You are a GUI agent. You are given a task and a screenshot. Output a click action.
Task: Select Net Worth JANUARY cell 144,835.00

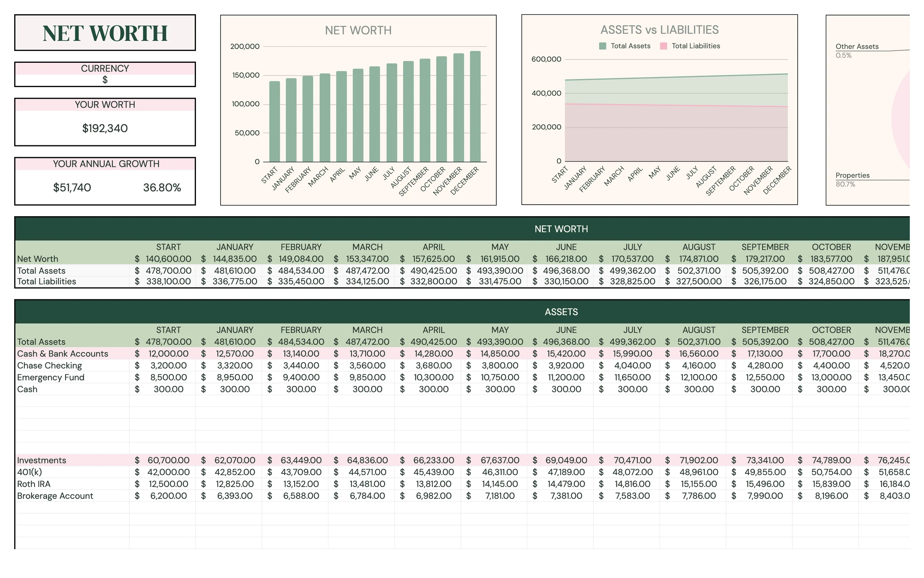[229, 259]
